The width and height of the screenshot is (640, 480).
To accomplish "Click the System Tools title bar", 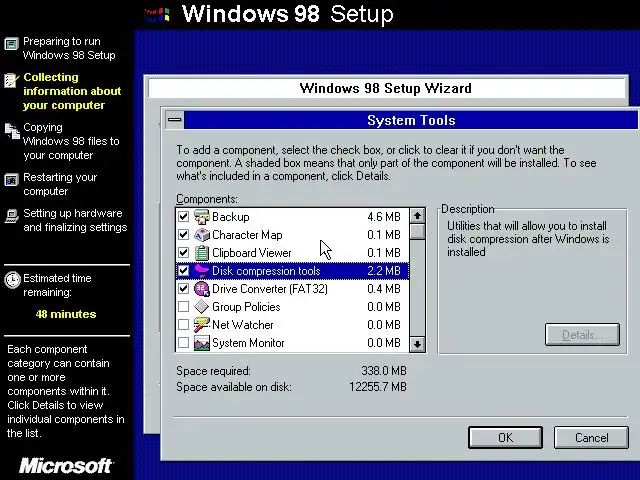I will click(x=411, y=120).
